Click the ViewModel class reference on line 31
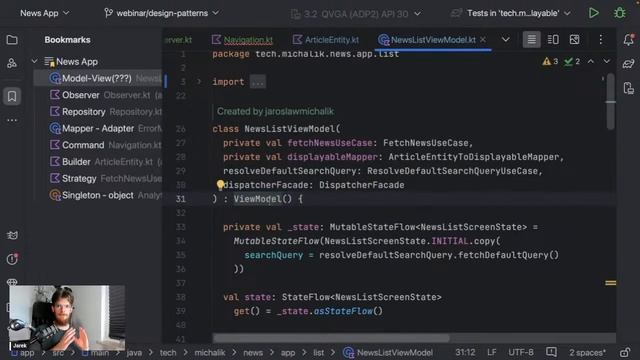 (x=258, y=199)
